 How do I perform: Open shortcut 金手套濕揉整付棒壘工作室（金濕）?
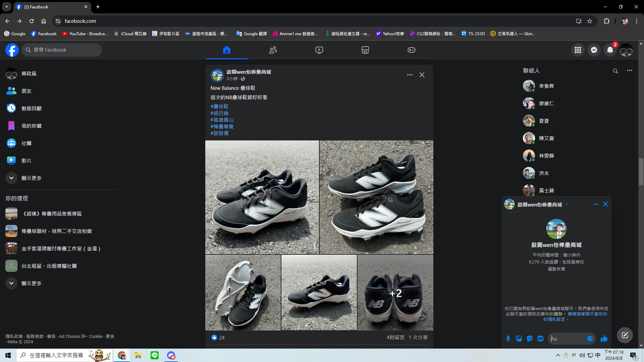click(x=60, y=248)
